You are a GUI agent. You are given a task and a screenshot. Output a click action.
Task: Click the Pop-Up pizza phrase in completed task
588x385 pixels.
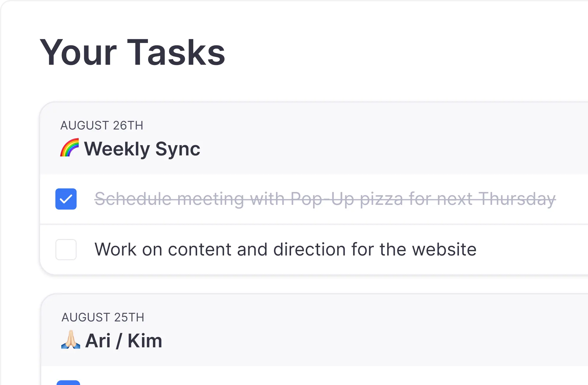347,199
